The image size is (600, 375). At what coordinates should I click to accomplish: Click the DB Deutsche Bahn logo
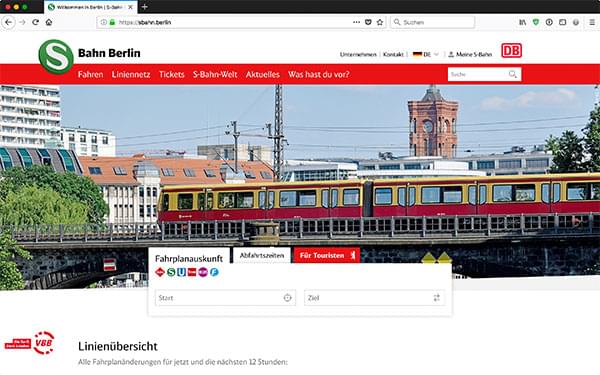pos(511,51)
